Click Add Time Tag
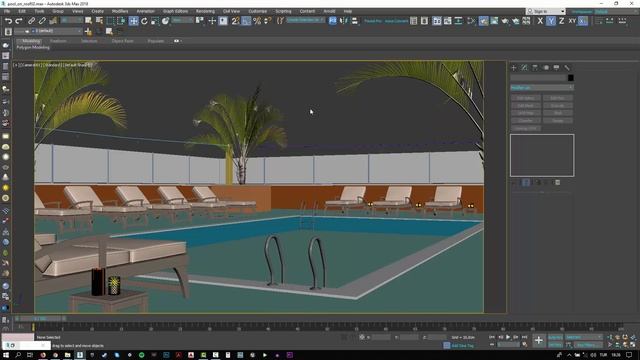Image resolution: width=640 pixels, height=360 pixels. [462, 346]
